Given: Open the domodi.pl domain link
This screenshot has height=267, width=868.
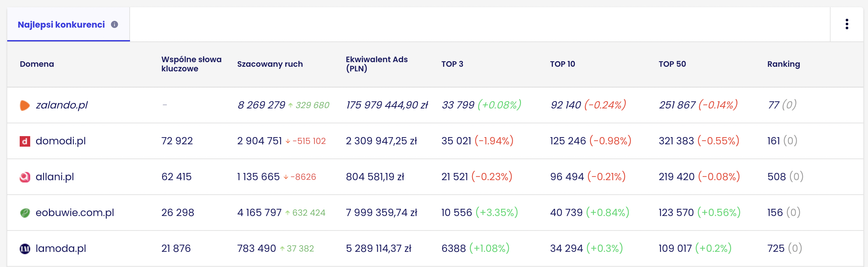Looking at the screenshot, I should point(61,141).
